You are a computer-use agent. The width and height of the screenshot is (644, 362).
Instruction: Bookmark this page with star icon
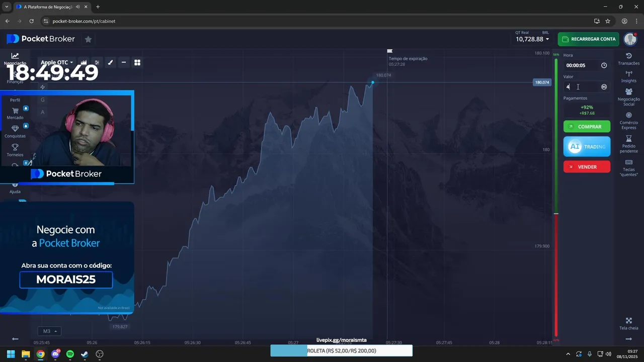[608, 21]
